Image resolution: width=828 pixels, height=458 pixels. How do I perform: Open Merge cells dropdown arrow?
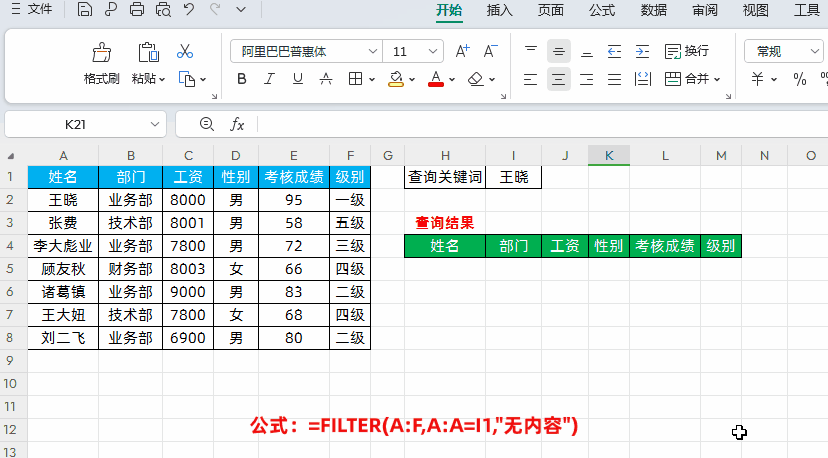click(x=717, y=79)
